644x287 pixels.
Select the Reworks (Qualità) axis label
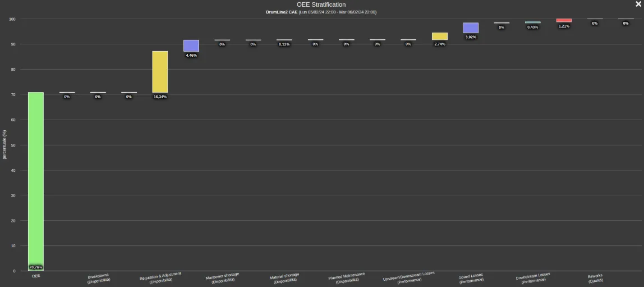click(x=595, y=278)
